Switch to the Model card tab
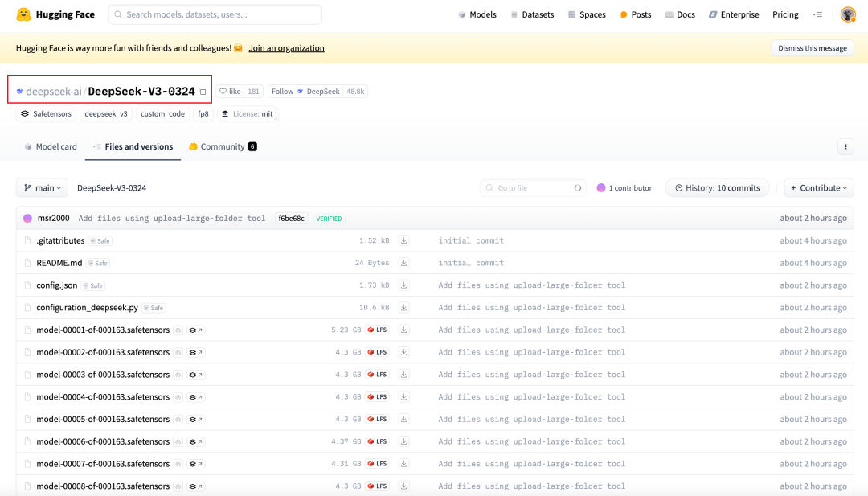 point(51,146)
